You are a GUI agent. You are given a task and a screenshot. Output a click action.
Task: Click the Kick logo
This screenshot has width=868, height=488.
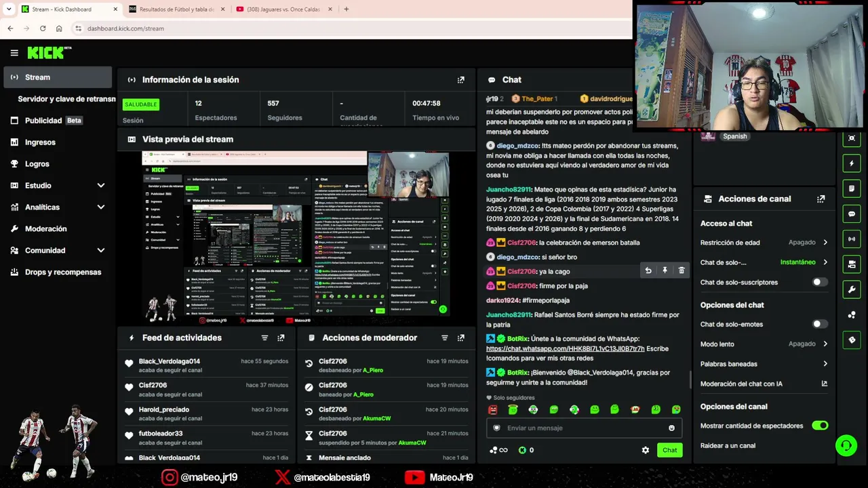[x=49, y=53]
